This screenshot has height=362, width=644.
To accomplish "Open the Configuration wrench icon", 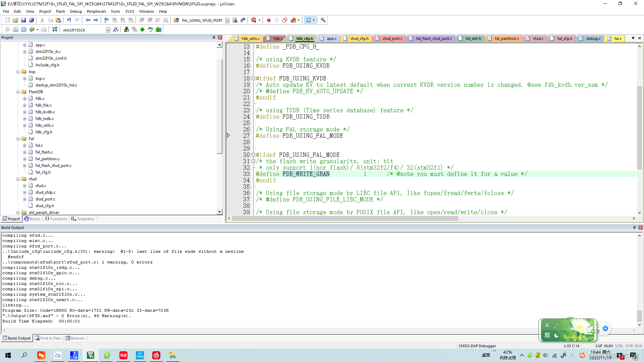I will tap(323, 20).
